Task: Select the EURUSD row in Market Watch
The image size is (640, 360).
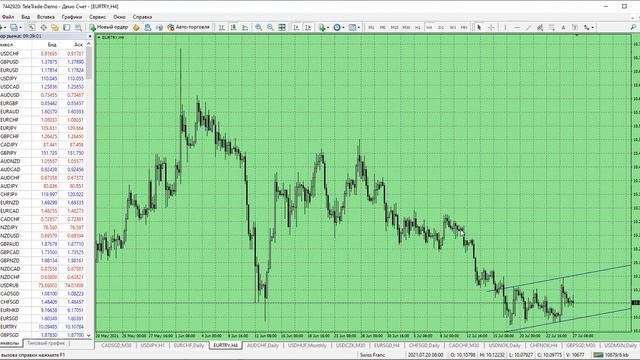Action: (43, 70)
